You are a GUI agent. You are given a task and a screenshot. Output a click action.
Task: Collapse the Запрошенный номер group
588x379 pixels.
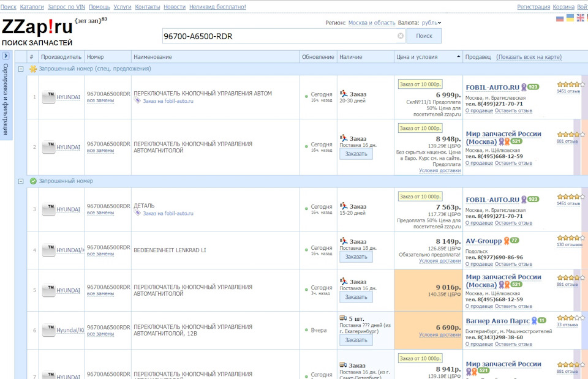point(21,181)
